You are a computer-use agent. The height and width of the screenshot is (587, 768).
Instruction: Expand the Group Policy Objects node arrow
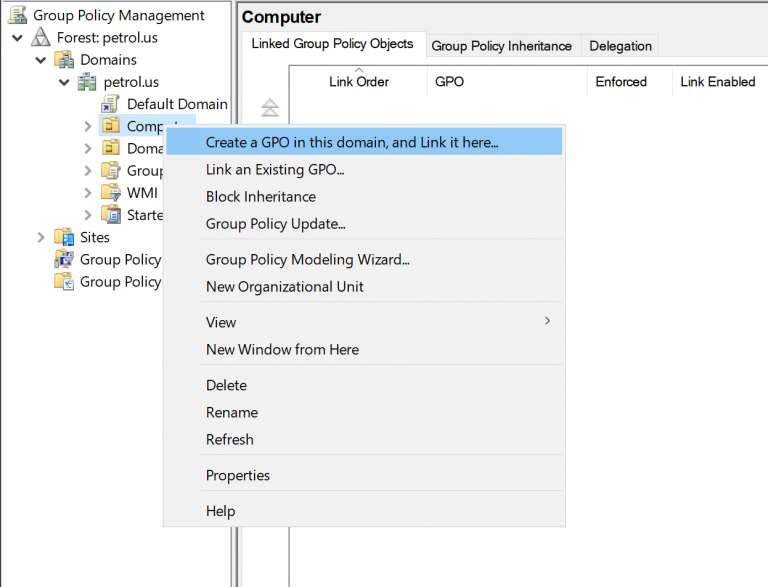click(88, 171)
